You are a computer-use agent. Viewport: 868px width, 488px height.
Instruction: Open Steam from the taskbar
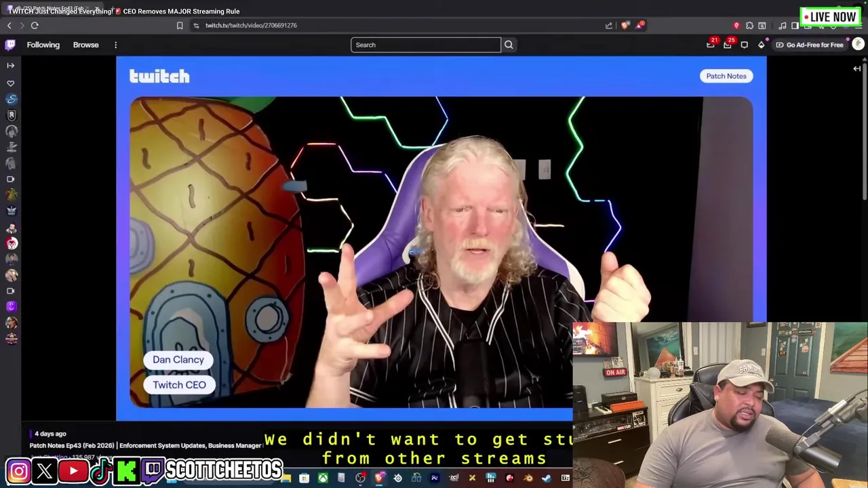(546, 479)
